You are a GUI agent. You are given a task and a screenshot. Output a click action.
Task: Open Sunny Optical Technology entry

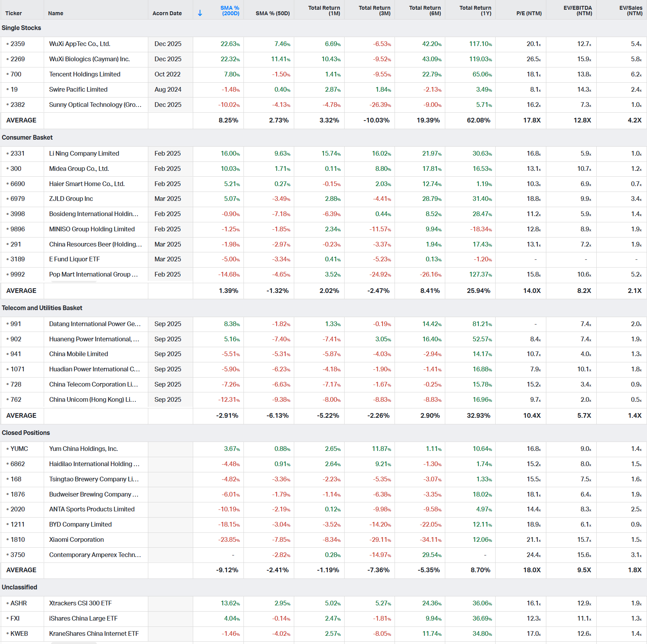click(95, 105)
